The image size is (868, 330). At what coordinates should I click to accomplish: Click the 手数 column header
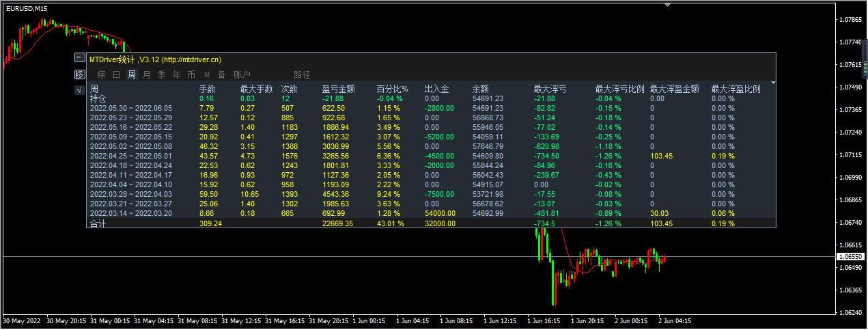click(207, 89)
